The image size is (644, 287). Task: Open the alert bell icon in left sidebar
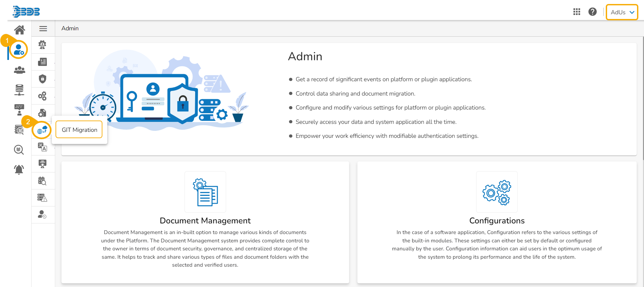click(x=19, y=169)
